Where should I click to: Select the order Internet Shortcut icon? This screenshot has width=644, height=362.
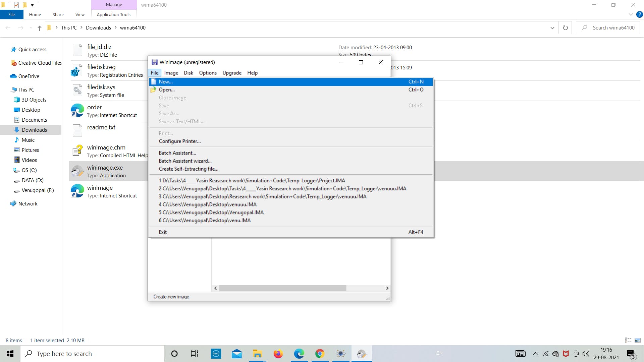[x=77, y=111]
